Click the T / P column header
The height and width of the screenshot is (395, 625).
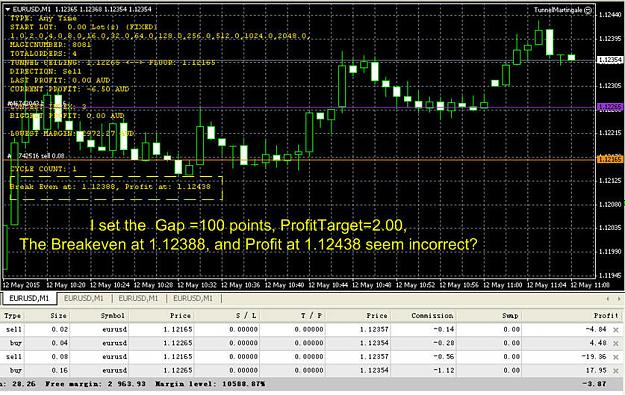click(311, 316)
